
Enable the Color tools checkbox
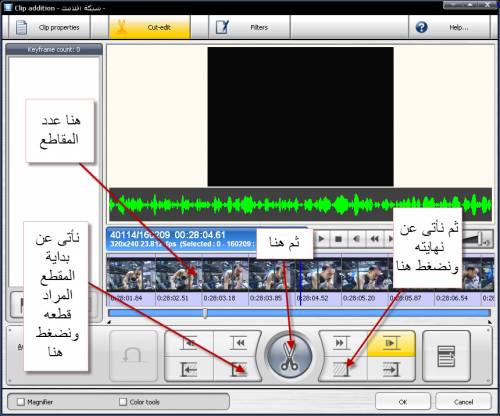123,402
